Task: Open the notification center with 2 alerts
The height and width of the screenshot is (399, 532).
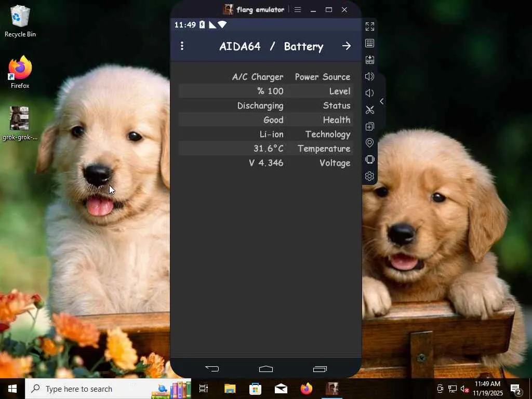Action: 516,389
